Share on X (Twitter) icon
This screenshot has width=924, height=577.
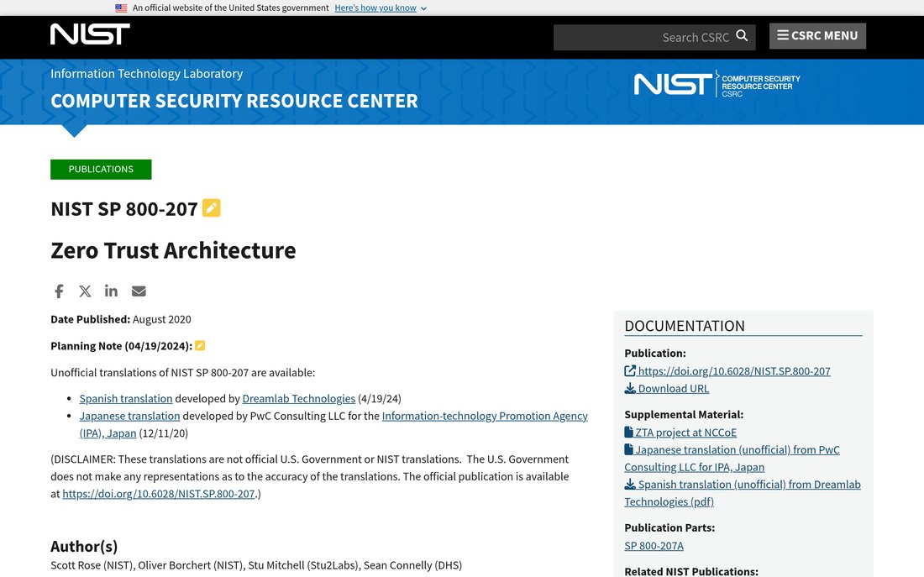[85, 291]
